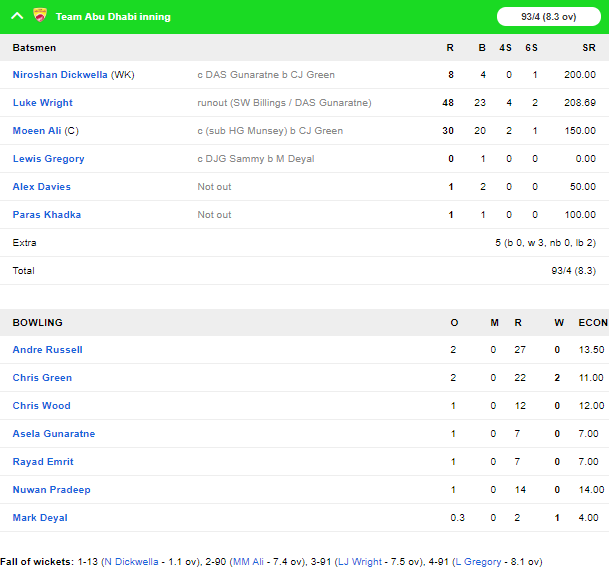The height and width of the screenshot is (571, 609).
Task: Click 'c (sub HG Munsey) b CJ Green' text
Action: 270,131
